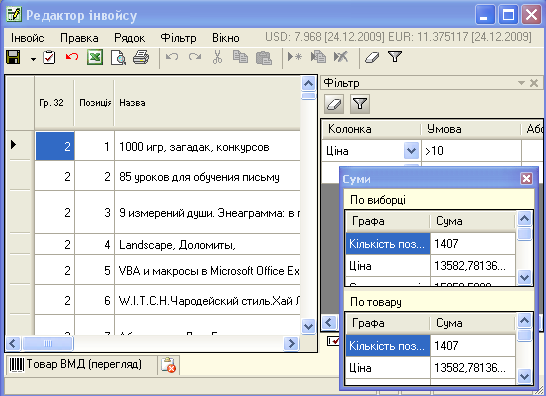The height and width of the screenshot is (396, 546).
Task: Close the Суми popup window
Action: pos(526,179)
